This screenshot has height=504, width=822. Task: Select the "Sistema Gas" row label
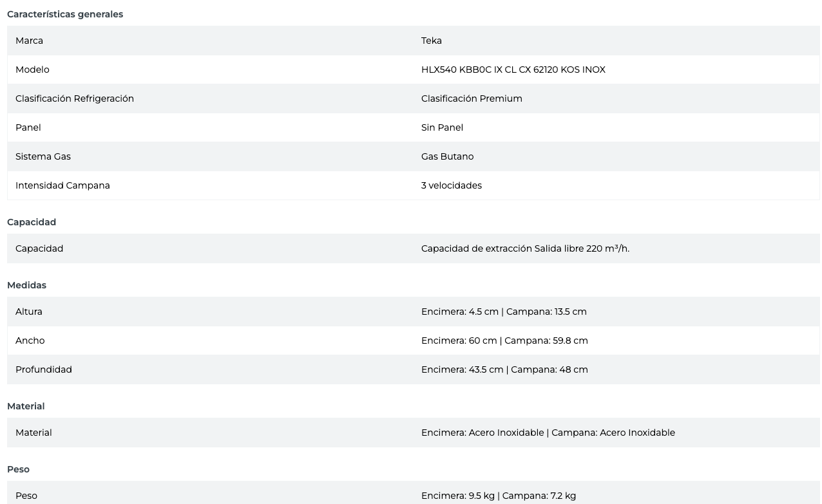coord(43,156)
